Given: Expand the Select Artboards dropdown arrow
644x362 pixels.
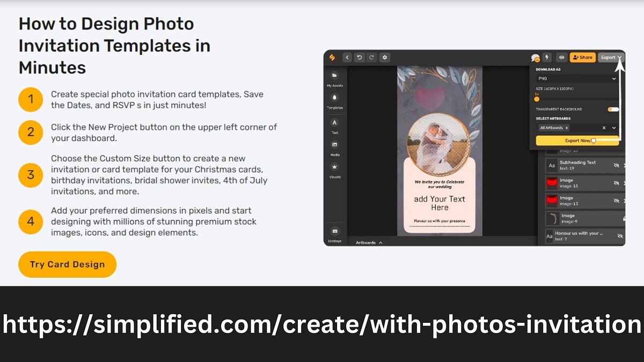Looking at the screenshot, I should click(x=614, y=128).
